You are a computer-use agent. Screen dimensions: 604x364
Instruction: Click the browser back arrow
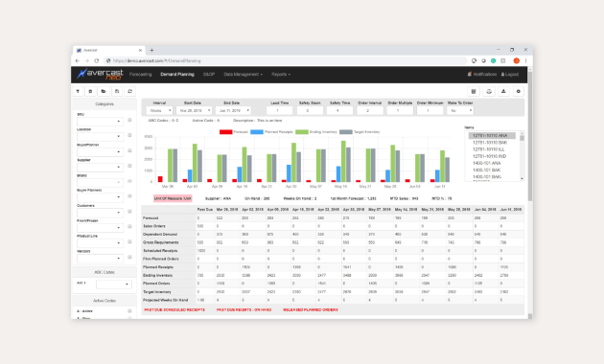(78, 60)
